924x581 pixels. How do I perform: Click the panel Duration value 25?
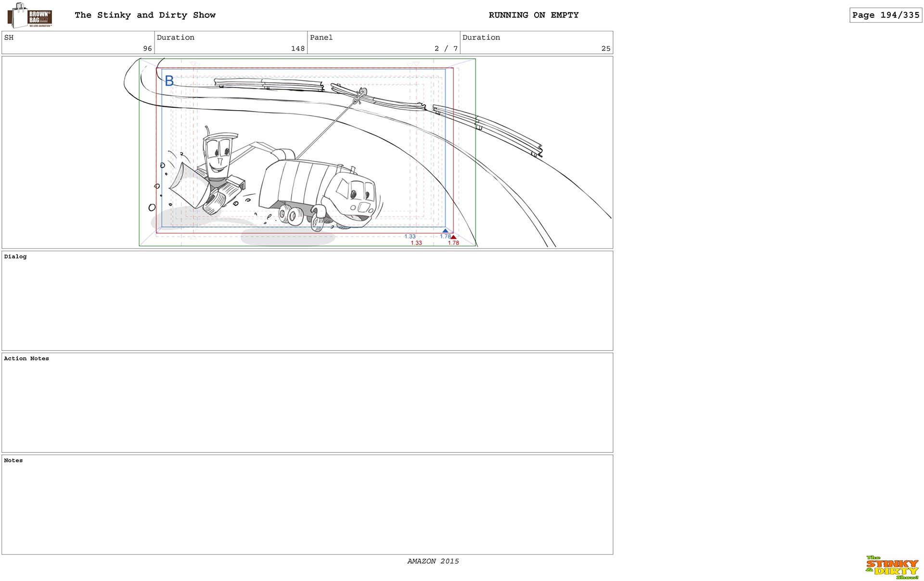click(x=606, y=49)
